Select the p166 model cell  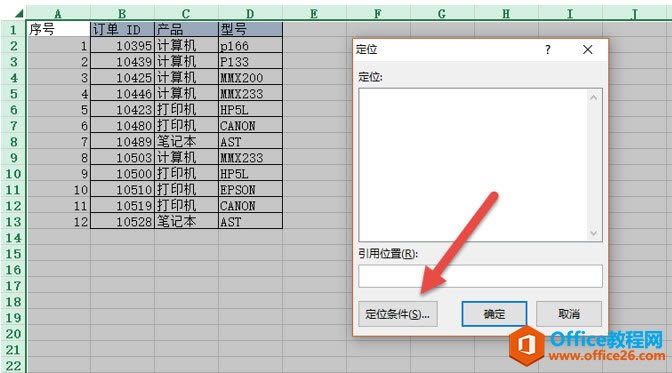point(250,45)
